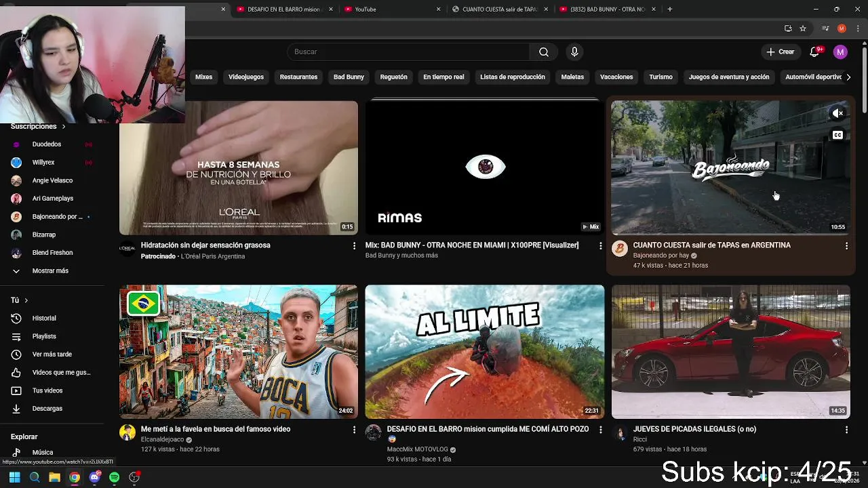868x488 pixels.
Task: Select the Vacaciones filter chip
Action: click(x=616, y=77)
